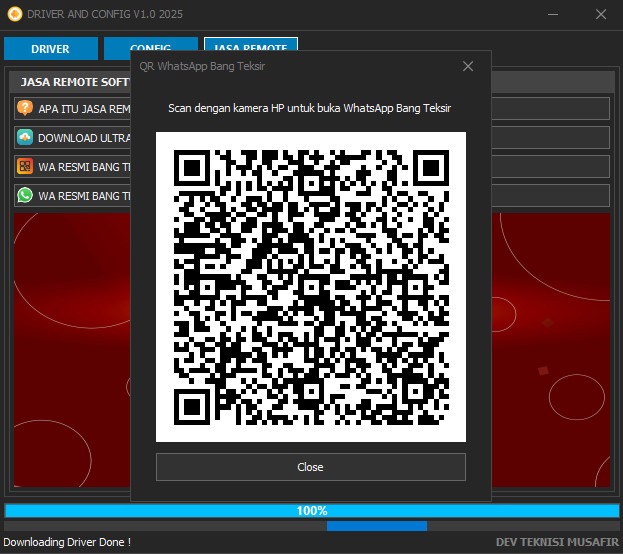Close the Driver and Config main window
623x554 pixels.
pos(601,14)
